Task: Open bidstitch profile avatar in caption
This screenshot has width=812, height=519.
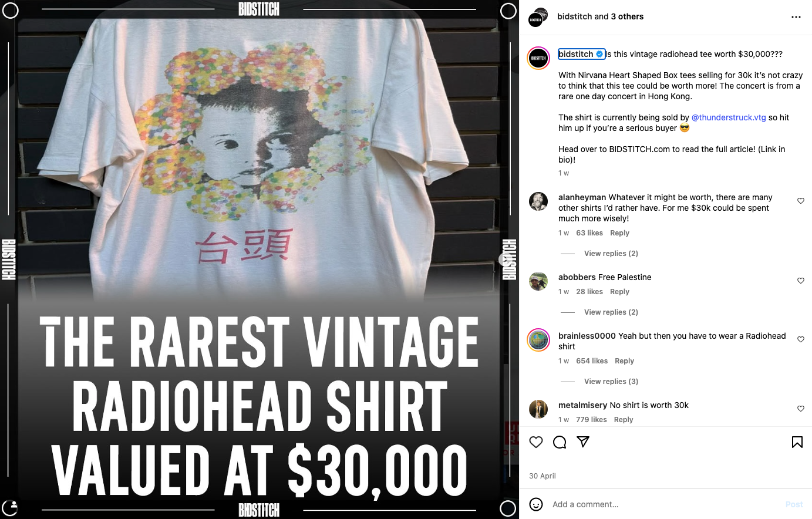Action: [x=538, y=58]
